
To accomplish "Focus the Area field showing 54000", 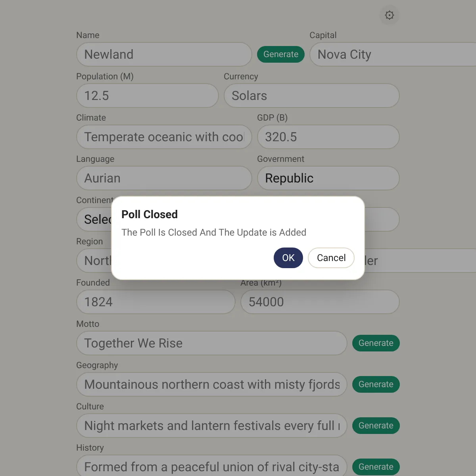I will (x=320, y=302).
